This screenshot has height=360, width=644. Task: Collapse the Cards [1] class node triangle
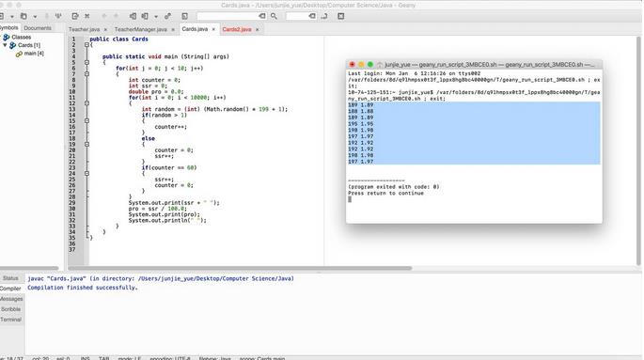click(5, 45)
